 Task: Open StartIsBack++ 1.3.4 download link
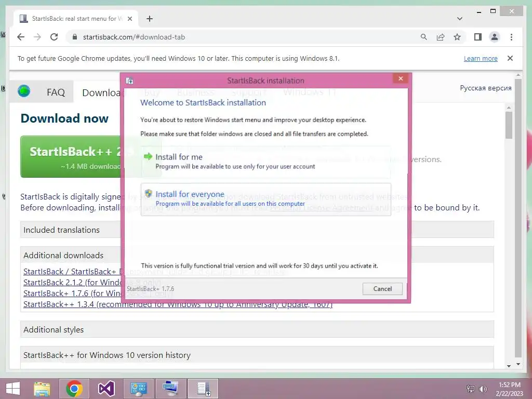[x=178, y=304]
